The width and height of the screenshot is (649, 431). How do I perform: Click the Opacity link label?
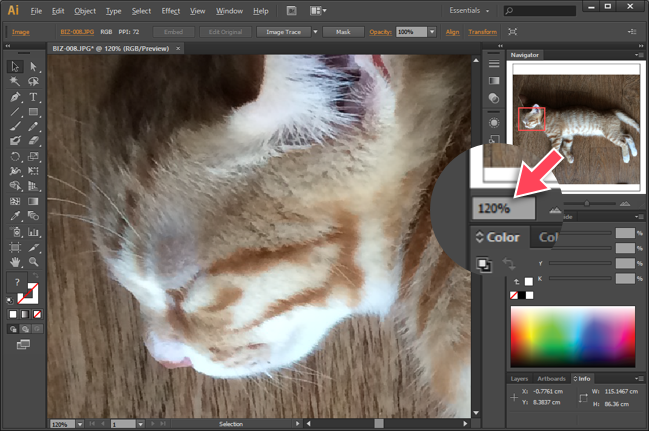[380, 32]
